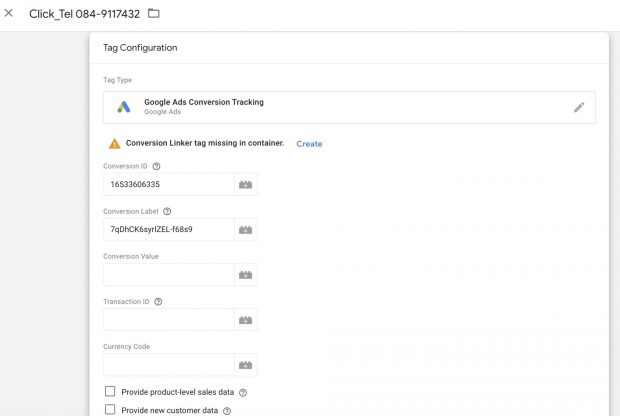Open the help icon beside Transaction ID

pos(158,302)
